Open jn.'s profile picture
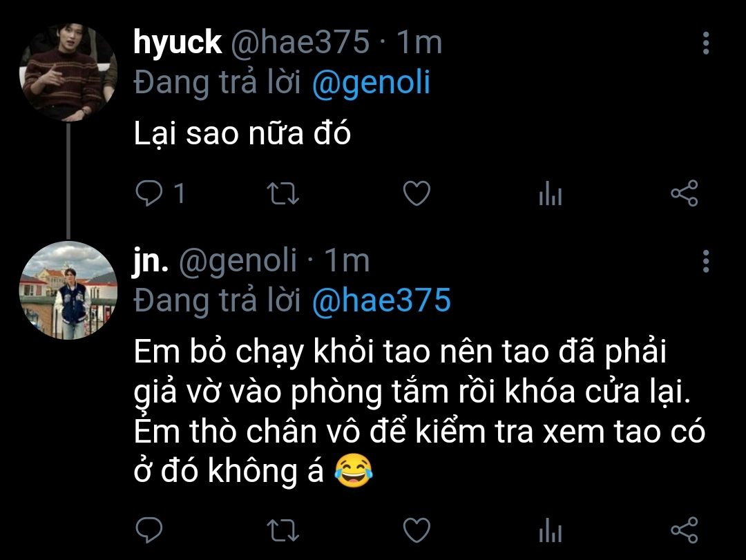746x560 pixels. coord(68,290)
